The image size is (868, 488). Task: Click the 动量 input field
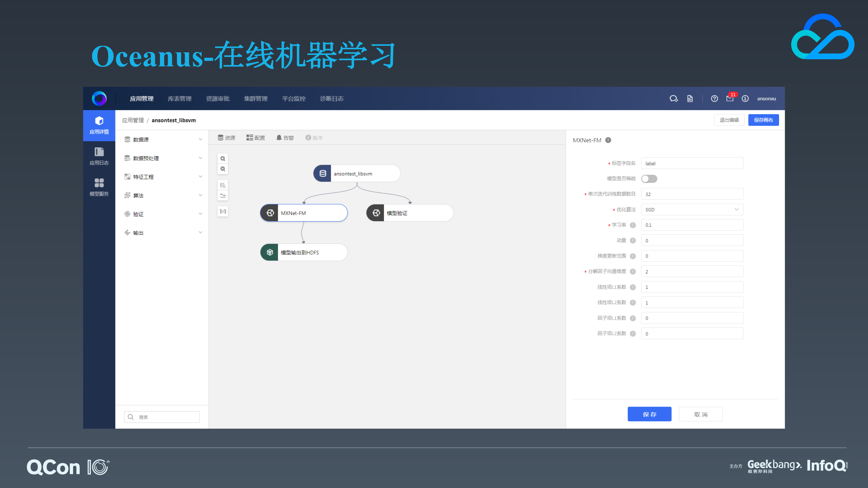pos(692,240)
